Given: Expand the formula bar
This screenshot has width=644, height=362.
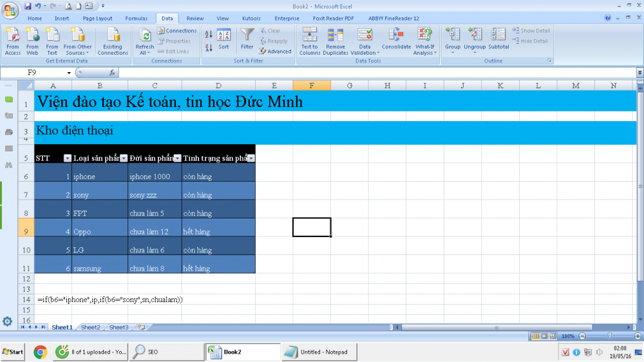Looking at the screenshot, I should (640, 73).
